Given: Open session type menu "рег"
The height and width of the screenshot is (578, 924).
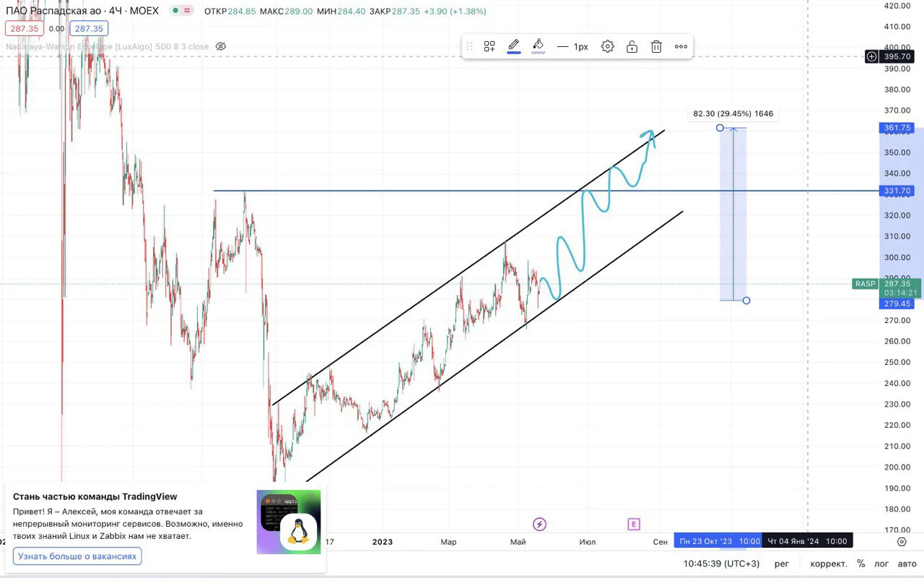Looking at the screenshot, I should (782, 563).
